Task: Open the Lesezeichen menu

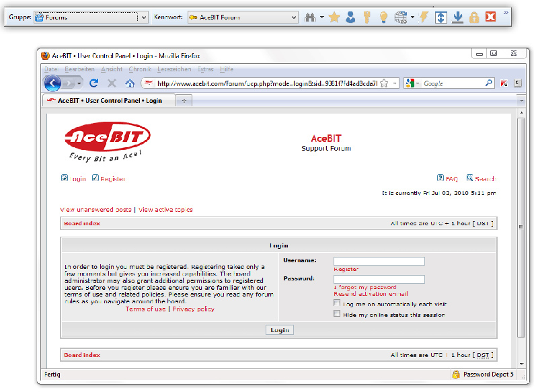Action: (174, 69)
